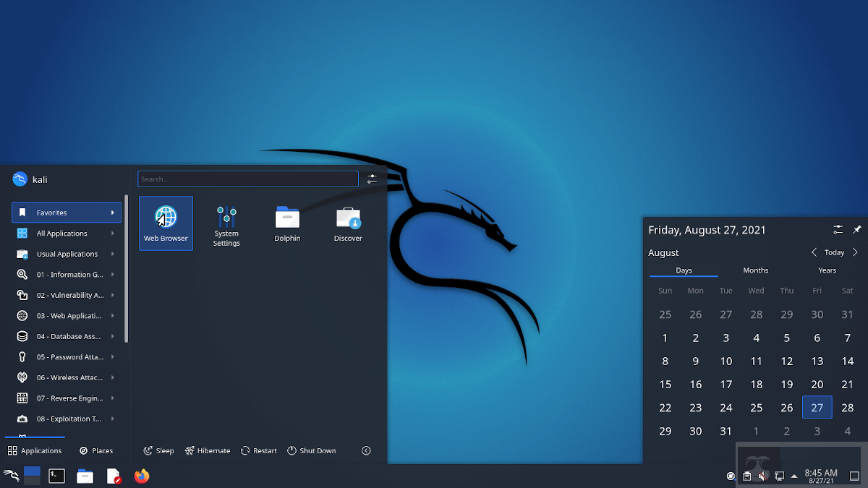The height and width of the screenshot is (488, 868).
Task: Click the Kali dragon menu launcher
Action: 12,476
